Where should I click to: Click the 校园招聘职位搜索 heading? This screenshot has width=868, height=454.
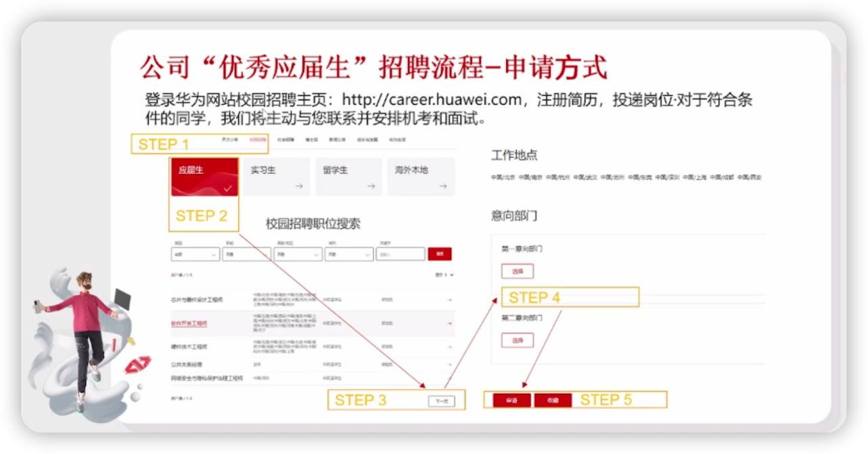point(313,224)
